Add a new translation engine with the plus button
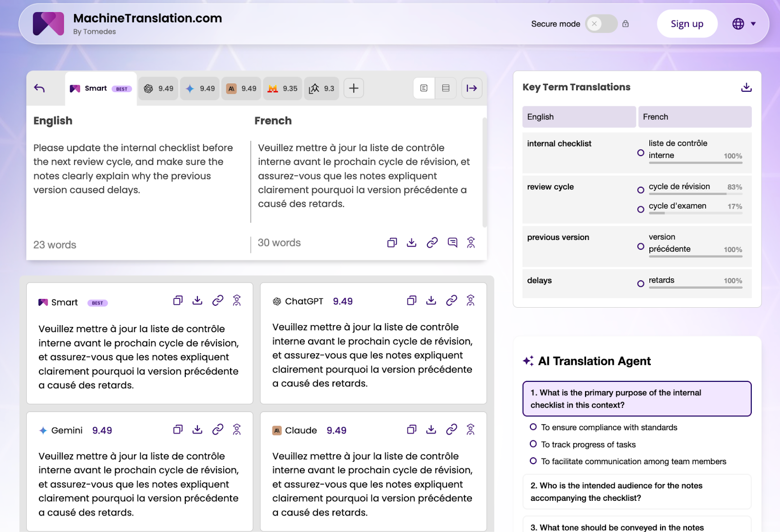Screen dimensions: 780x532 [x=353, y=88]
